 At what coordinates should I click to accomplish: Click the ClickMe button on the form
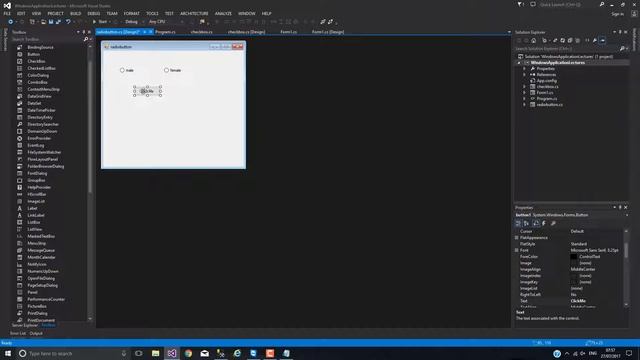pyautogui.click(x=147, y=91)
